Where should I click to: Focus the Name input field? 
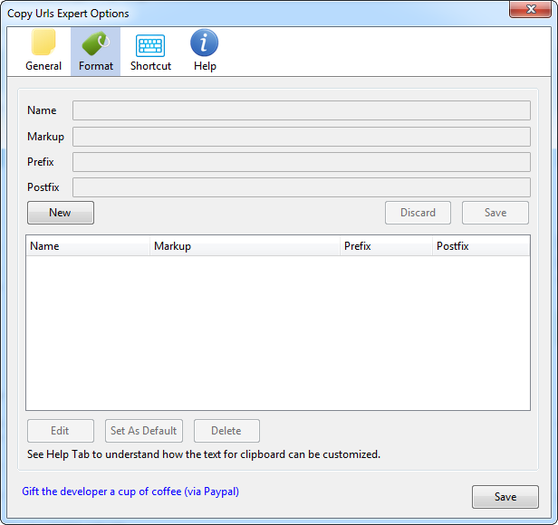pyautogui.click(x=301, y=110)
